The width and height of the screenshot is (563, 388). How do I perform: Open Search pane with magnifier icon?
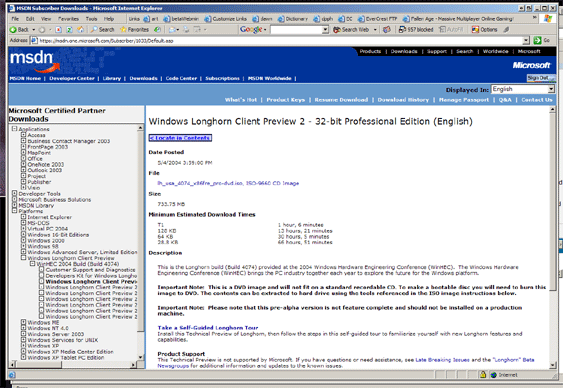pos(94,29)
